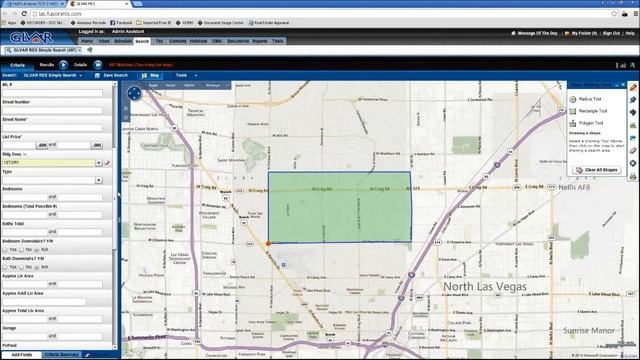Select Yes for Bath Downstairs

point(5,267)
